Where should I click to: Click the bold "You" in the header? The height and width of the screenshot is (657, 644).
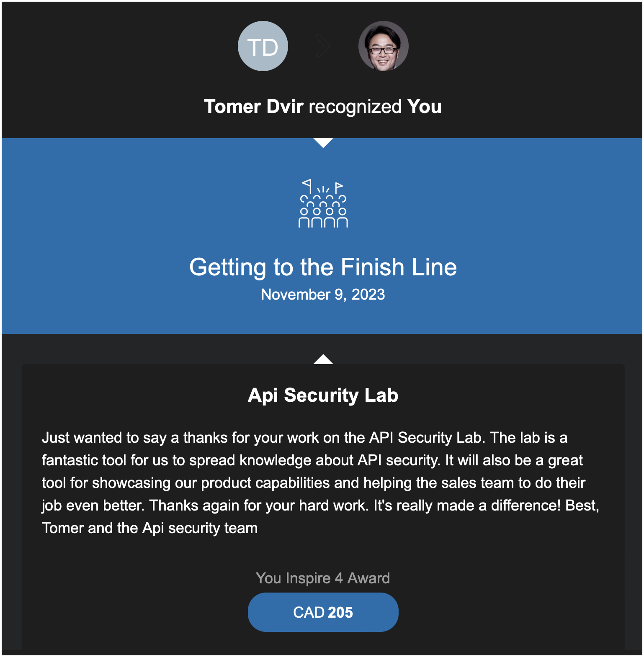click(424, 107)
